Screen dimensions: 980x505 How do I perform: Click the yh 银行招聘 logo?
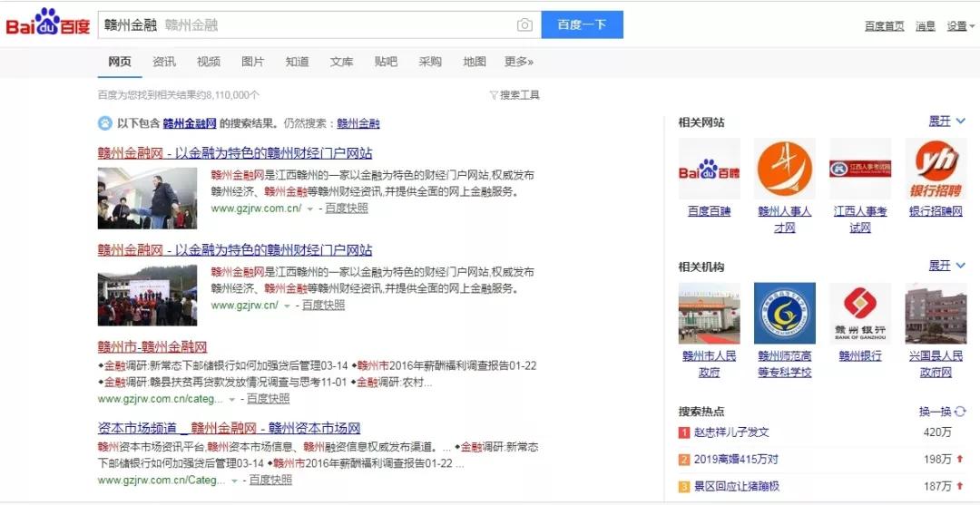click(x=936, y=168)
